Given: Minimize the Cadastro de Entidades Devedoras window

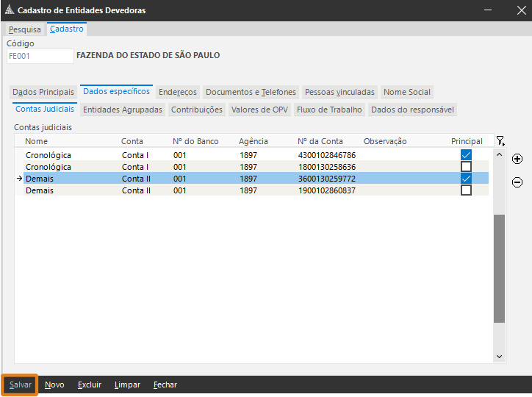Looking at the screenshot, I should tap(488, 10).
